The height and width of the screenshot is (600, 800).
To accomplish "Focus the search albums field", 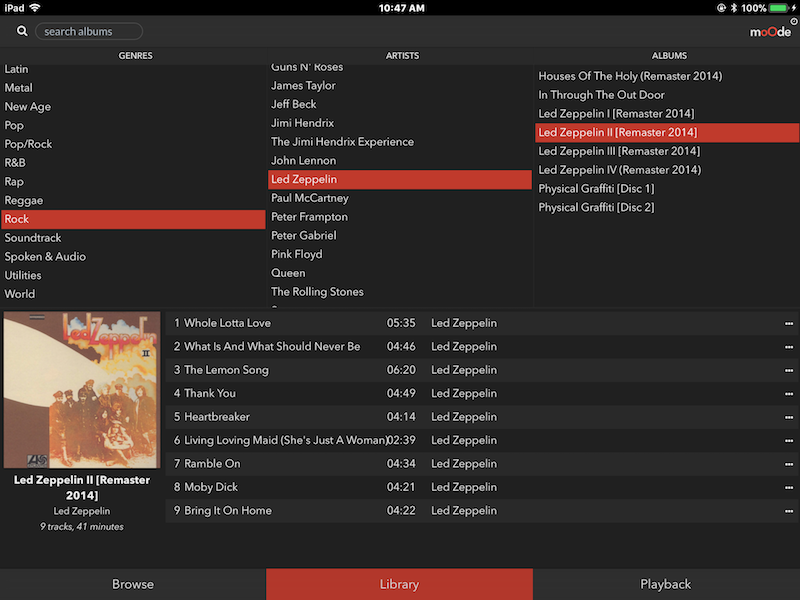I will tap(89, 31).
